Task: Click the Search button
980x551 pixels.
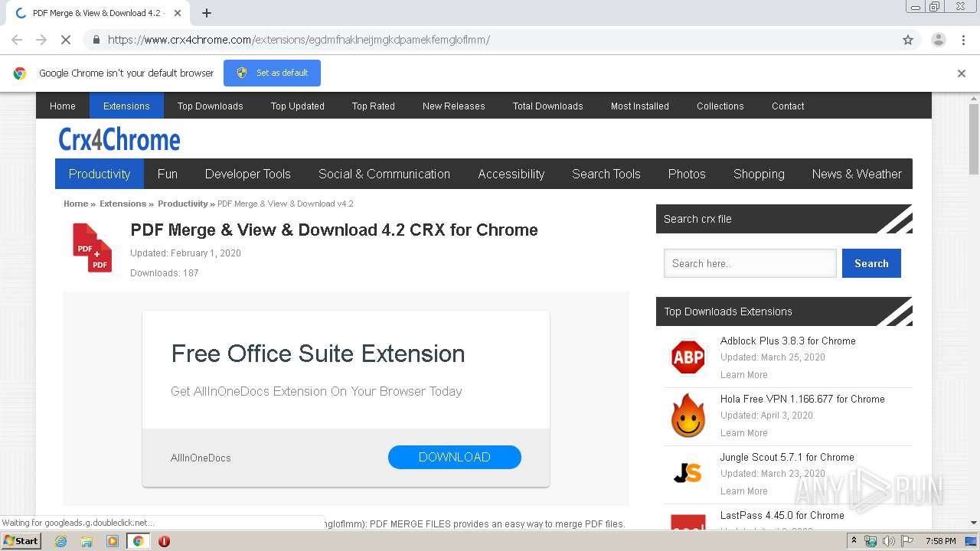Action: coord(871,263)
